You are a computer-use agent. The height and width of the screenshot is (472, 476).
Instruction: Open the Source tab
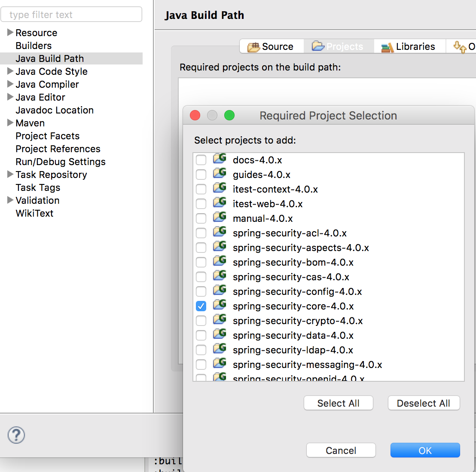271,46
